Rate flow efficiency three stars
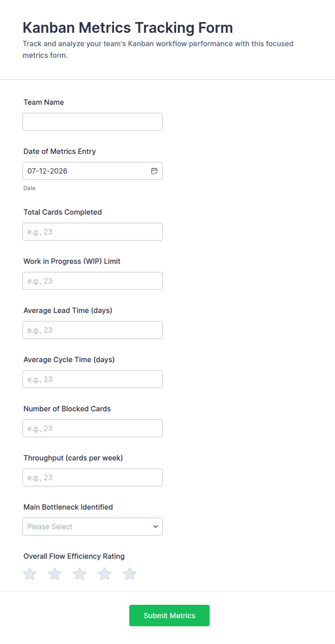The image size is (335, 644). 80,574
